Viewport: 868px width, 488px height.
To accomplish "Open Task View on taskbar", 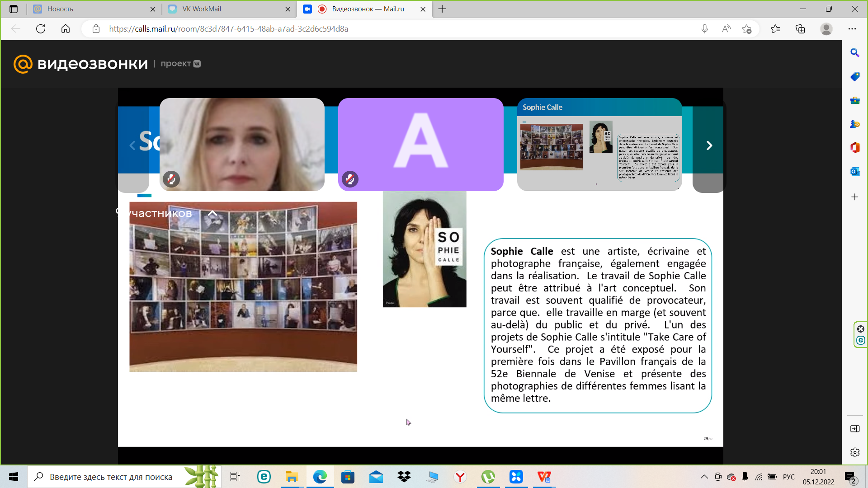I will tap(235, 477).
